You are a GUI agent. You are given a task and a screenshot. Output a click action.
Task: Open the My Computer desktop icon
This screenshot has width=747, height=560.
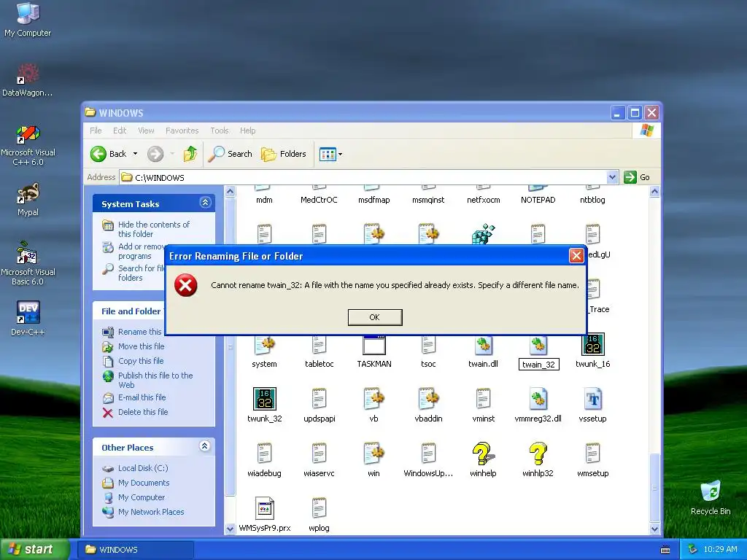pyautogui.click(x=28, y=19)
